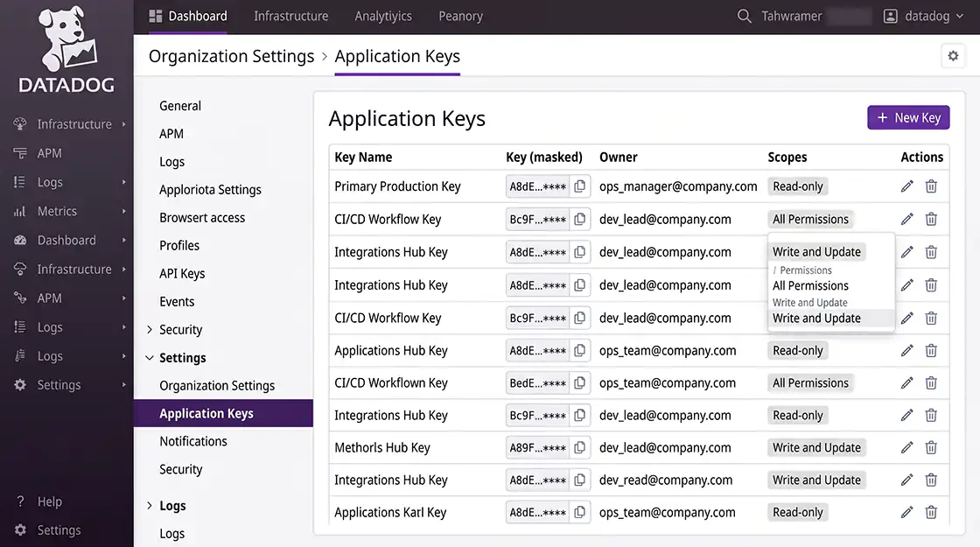This screenshot has width=980, height=547.
Task: Choose highlighted Write and Update option
Action: [x=830, y=319]
